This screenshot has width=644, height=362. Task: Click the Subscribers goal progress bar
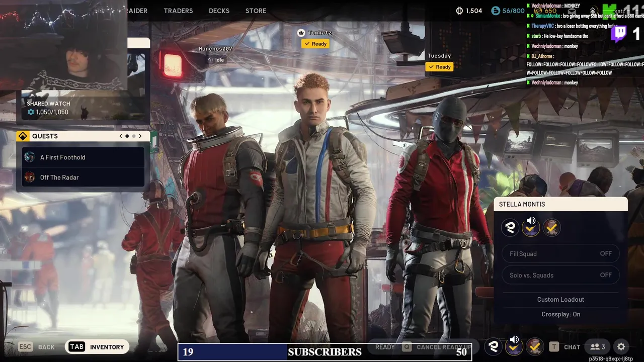tap(325, 352)
